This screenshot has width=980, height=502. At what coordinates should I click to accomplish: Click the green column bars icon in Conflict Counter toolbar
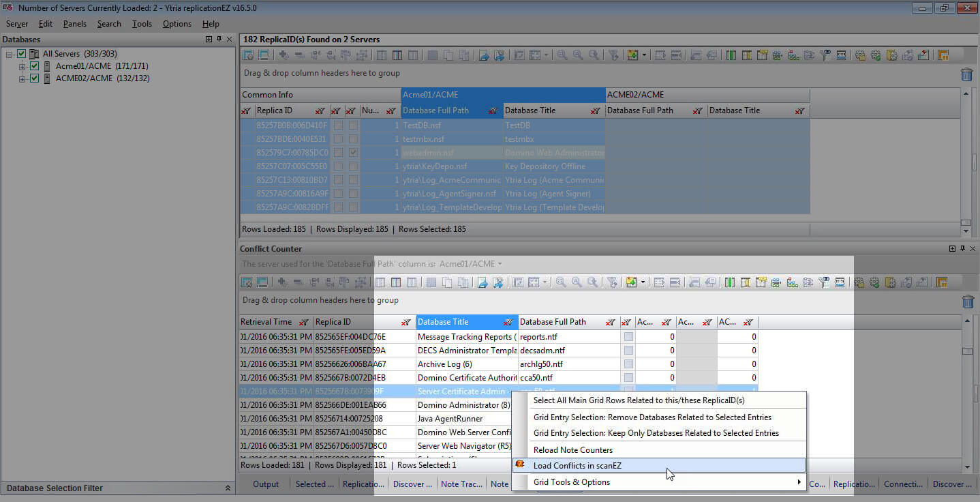pyautogui.click(x=729, y=282)
